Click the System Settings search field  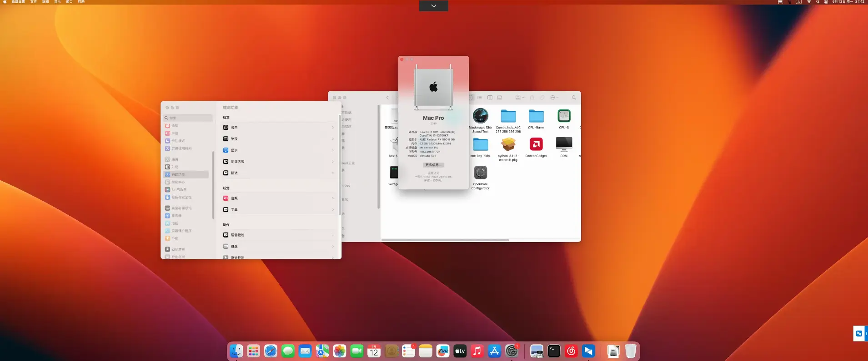tap(189, 118)
